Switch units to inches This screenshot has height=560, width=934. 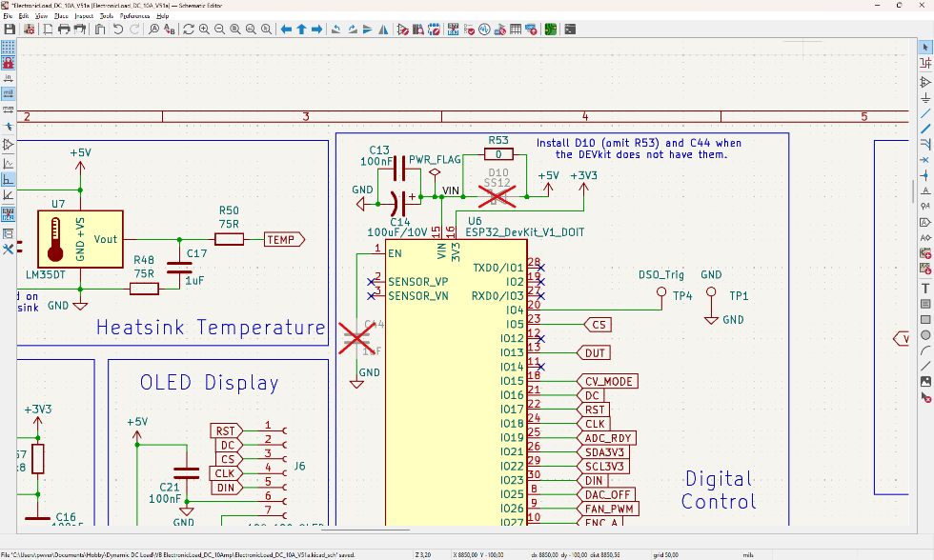(x=9, y=78)
